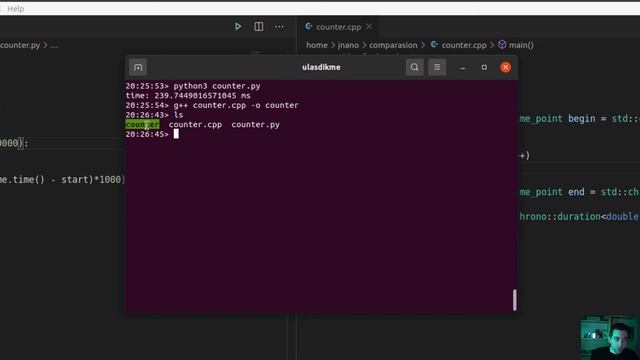This screenshot has width=640, height=360.
Task: Click the terminal scrollbar thumb
Action: 515,300
